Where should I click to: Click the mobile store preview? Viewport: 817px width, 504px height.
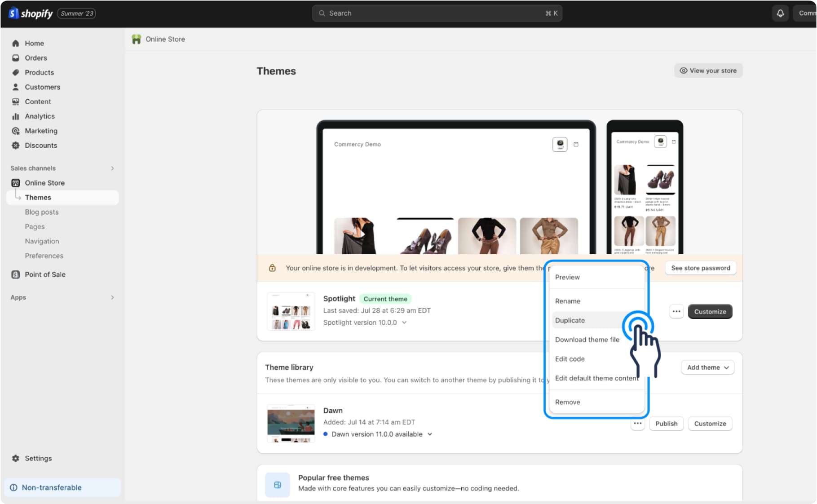click(645, 187)
